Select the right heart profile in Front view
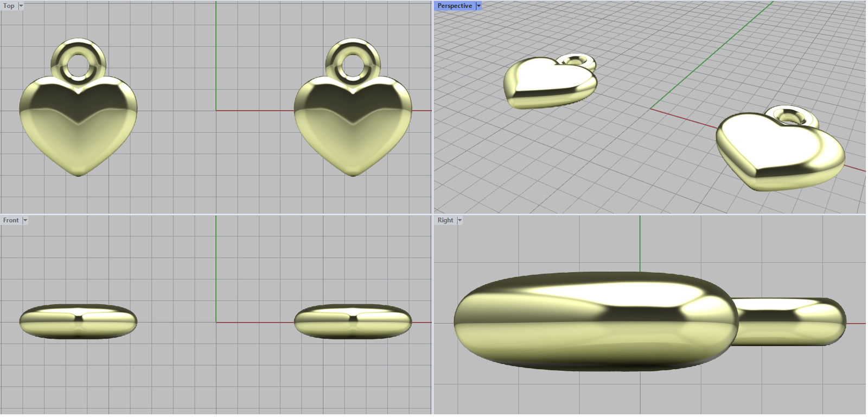This screenshot has height=419, width=868. click(353, 321)
